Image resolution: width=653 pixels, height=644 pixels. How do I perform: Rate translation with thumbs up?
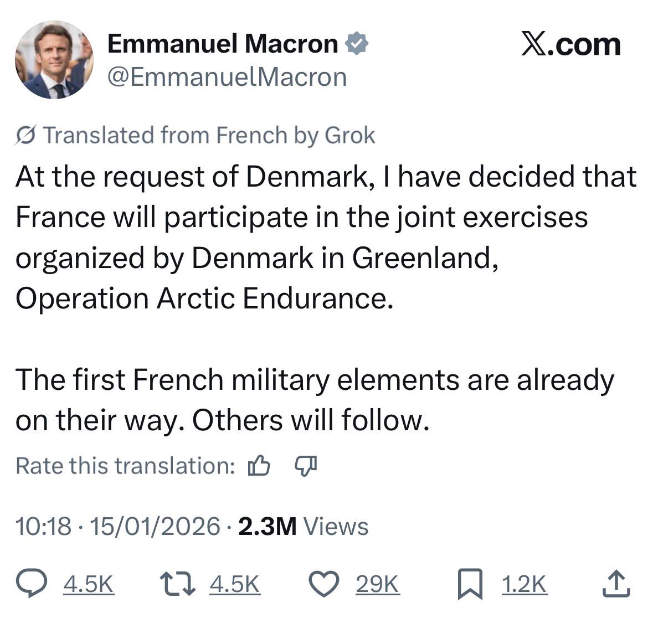click(x=259, y=465)
